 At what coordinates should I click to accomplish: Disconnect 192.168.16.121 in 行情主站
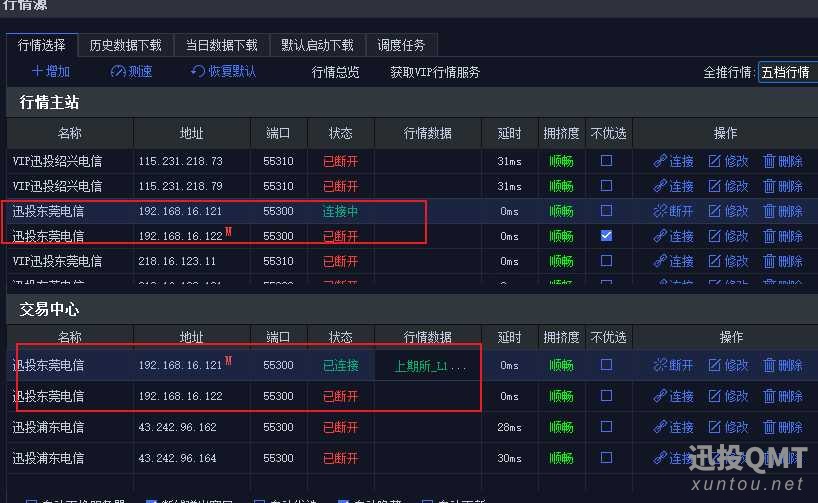coord(673,211)
